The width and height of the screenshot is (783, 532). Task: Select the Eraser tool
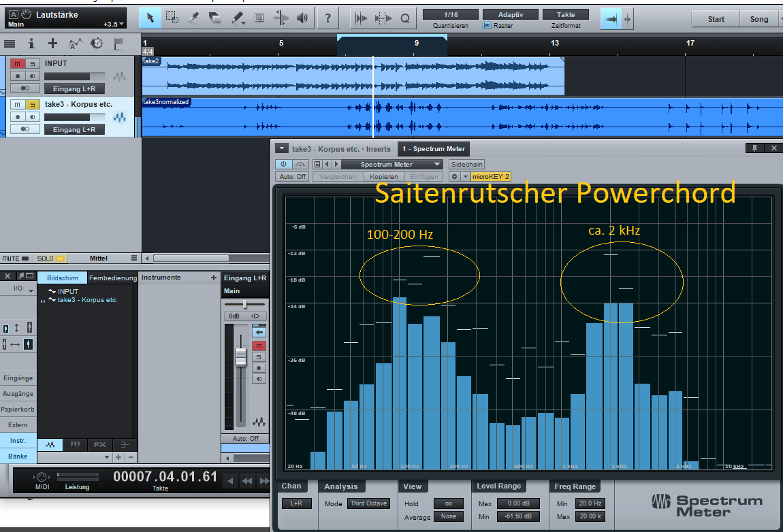214,18
